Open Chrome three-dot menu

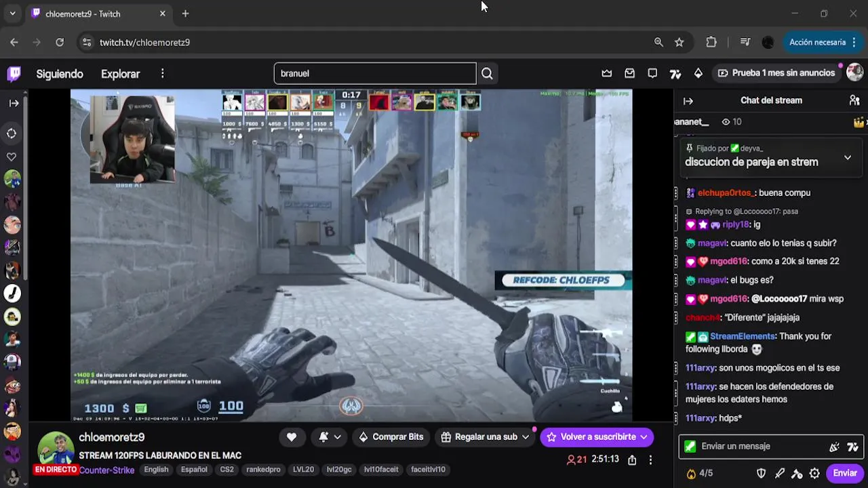(x=854, y=42)
